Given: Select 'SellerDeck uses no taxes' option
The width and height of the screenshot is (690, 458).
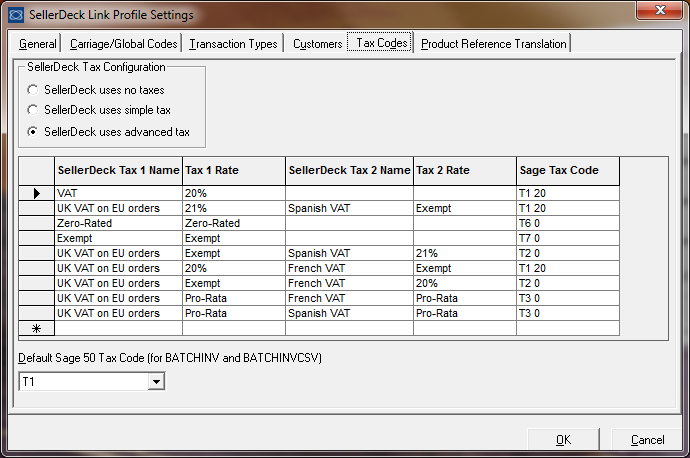Looking at the screenshot, I should pos(34,90).
